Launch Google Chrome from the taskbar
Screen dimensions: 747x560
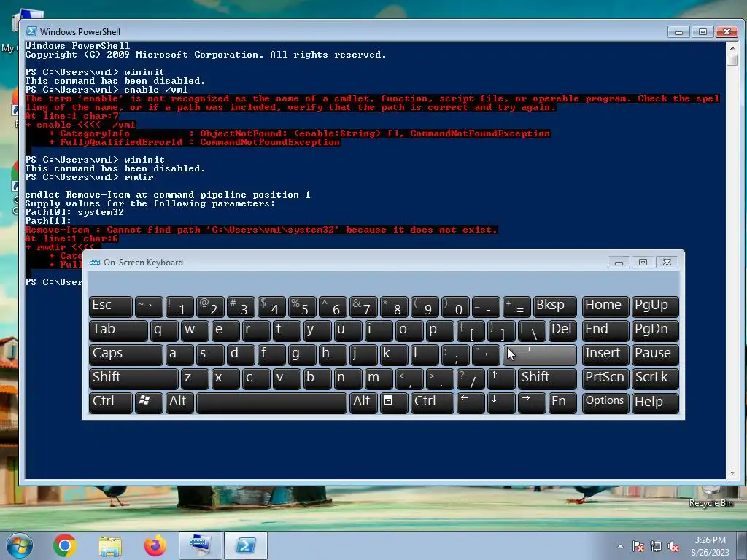click(x=65, y=545)
